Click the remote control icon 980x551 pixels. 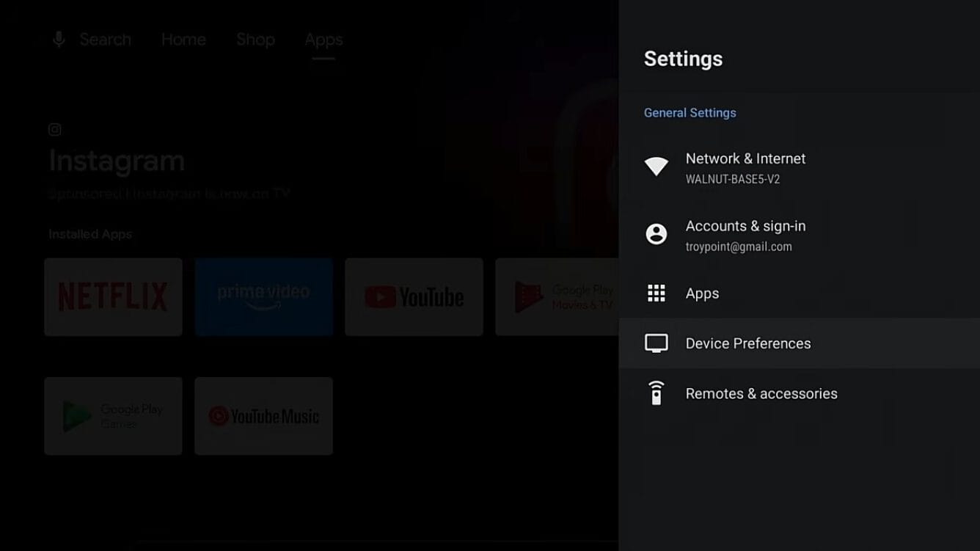(656, 393)
